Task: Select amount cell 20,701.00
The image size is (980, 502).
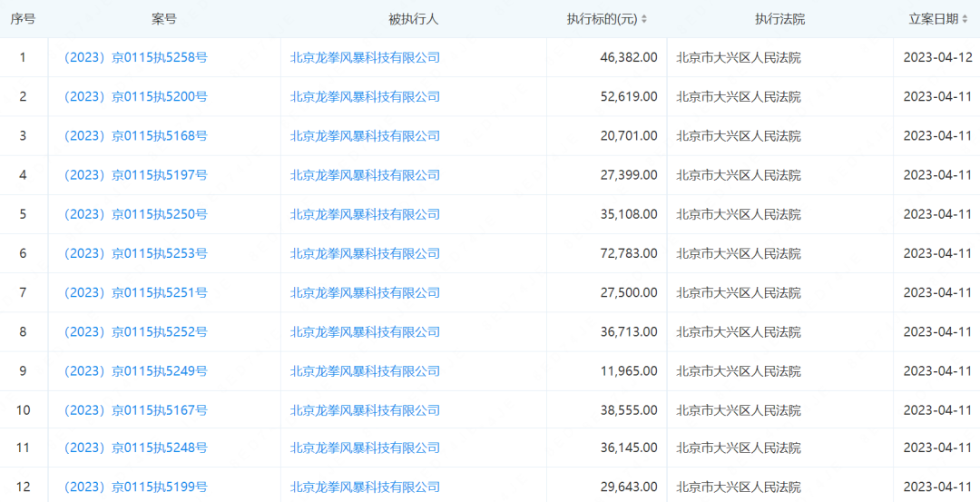Action: click(628, 135)
